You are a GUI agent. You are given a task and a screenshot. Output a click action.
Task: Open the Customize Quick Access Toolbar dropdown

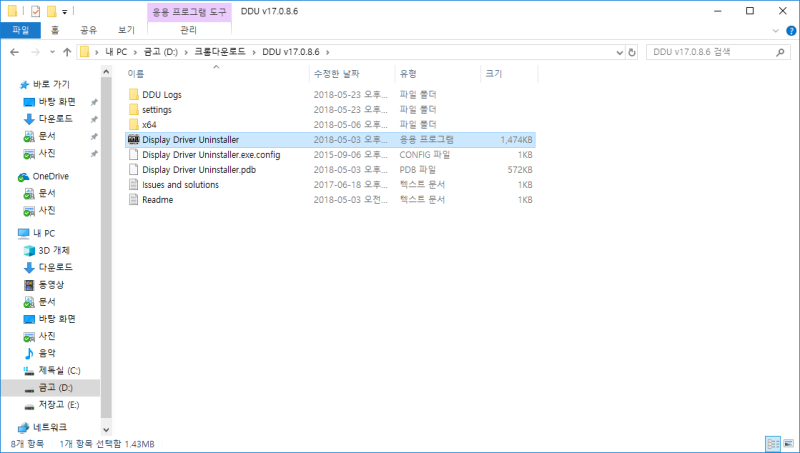tap(64, 11)
